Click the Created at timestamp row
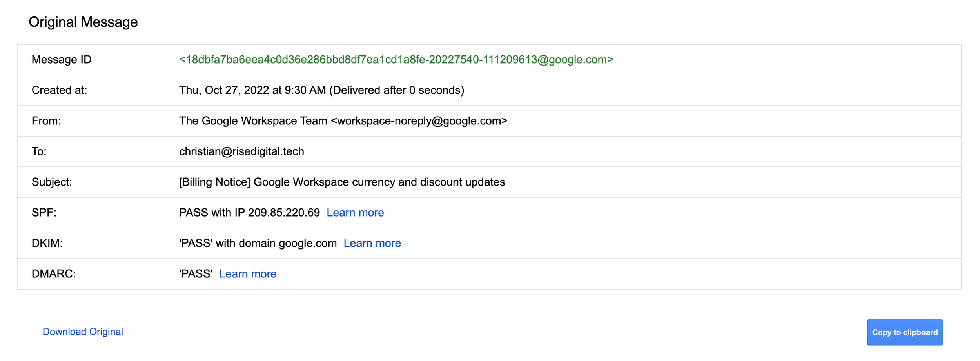Screen dimensions: 980x361 click(321, 90)
